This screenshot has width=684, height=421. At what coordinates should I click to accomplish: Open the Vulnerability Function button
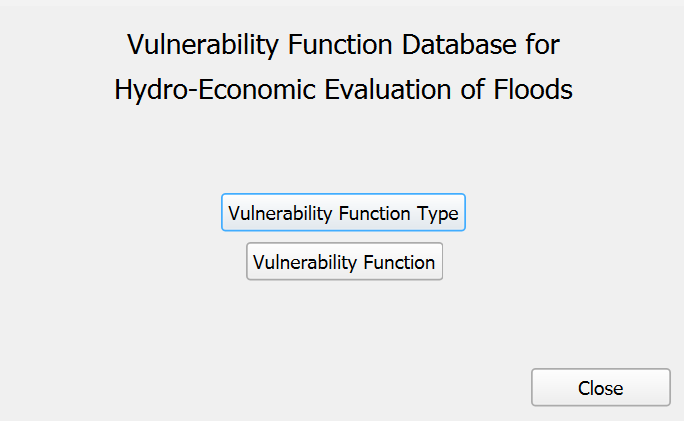[344, 262]
